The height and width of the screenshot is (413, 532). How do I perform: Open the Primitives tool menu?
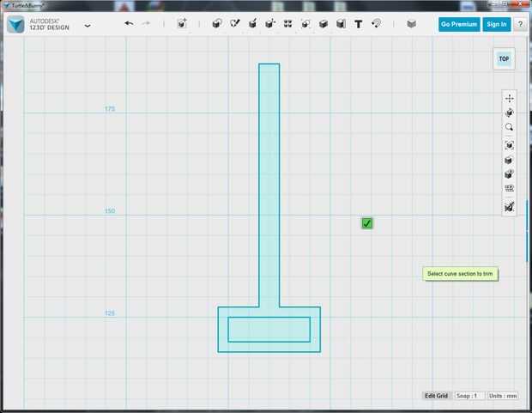[217, 23]
